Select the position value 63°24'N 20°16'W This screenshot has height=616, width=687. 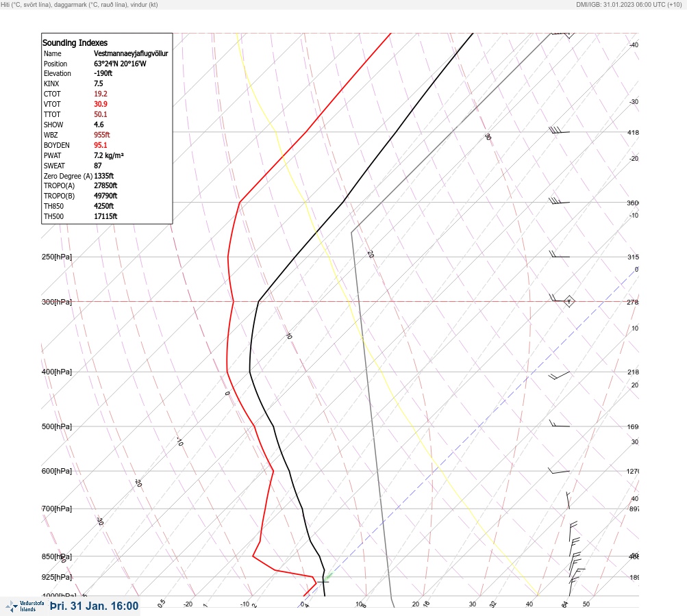coord(120,64)
